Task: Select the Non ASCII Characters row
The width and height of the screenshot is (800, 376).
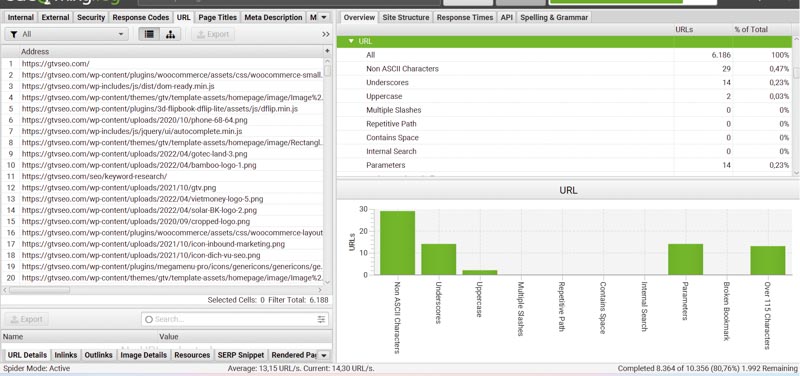Action: (x=565, y=69)
